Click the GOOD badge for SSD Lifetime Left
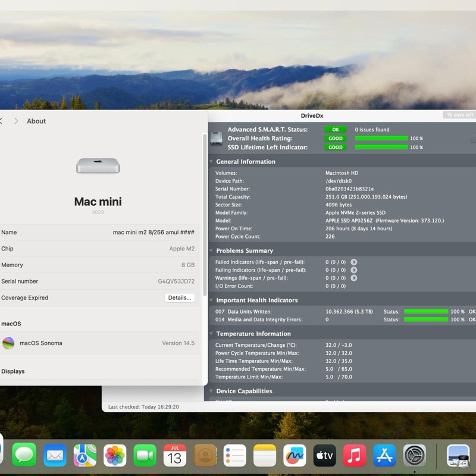This screenshot has width=476, height=476. 335,147
